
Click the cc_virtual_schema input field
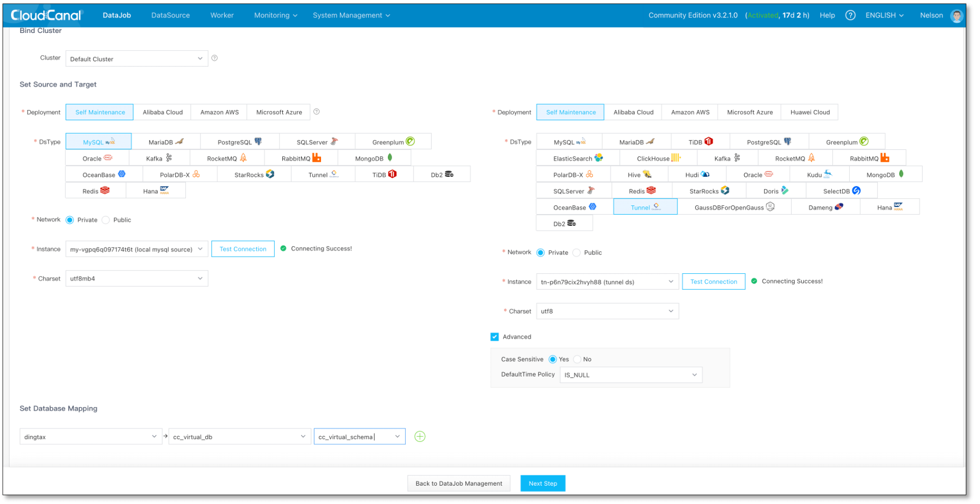353,437
